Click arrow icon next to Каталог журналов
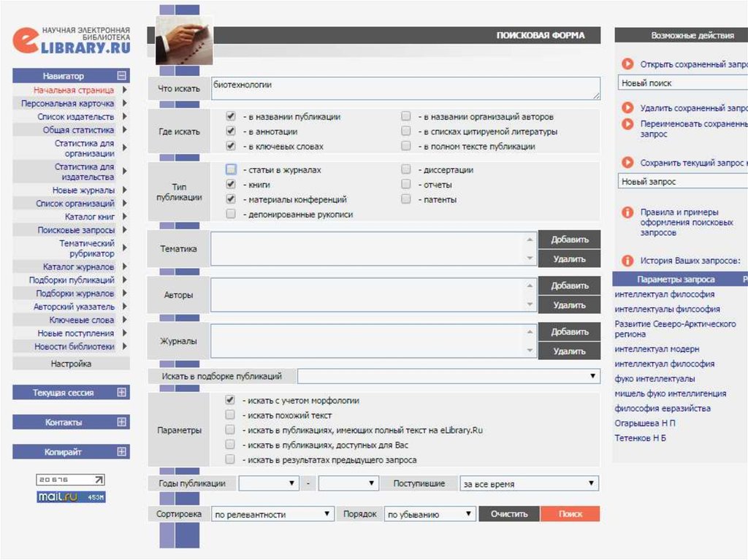This screenshot has height=560, width=748. pyautogui.click(x=124, y=266)
